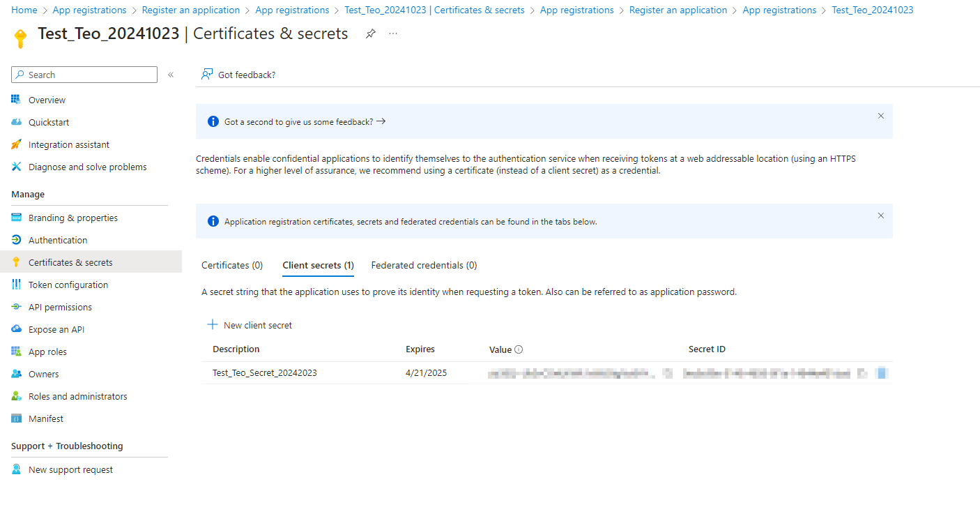Open Diagnose and solve problems icon
The width and height of the screenshot is (980, 514).
coord(16,167)
